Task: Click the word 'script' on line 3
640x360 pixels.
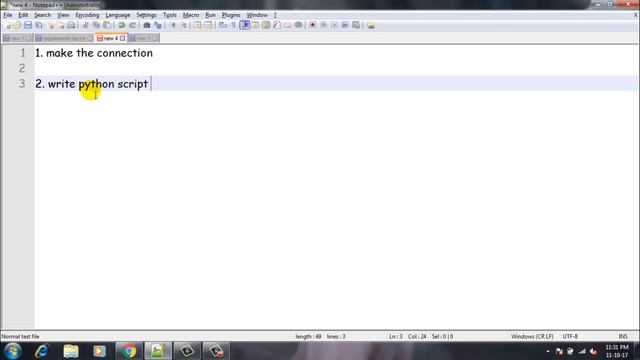Action: (133, 84)
